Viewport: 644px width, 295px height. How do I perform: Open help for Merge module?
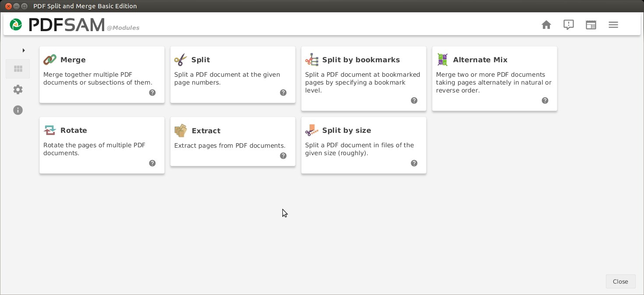152,92
